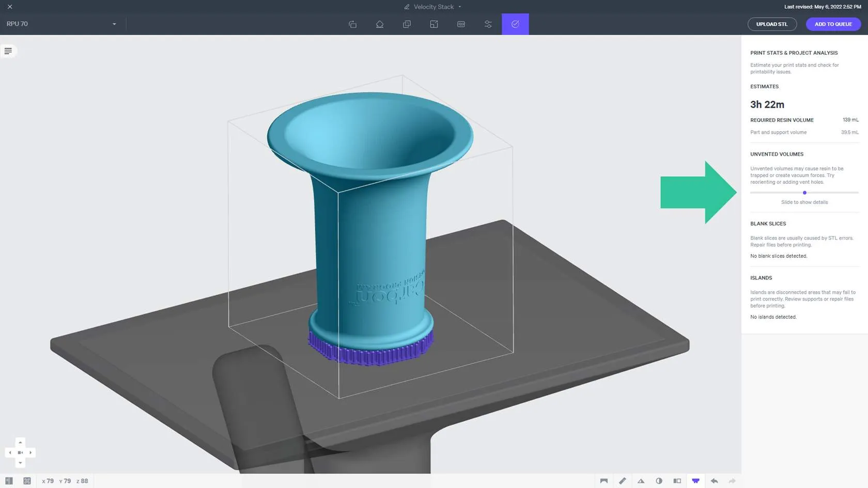Toggle the arch-shaped overhang view icon
868x488 pixels.
tap(604, 481)
